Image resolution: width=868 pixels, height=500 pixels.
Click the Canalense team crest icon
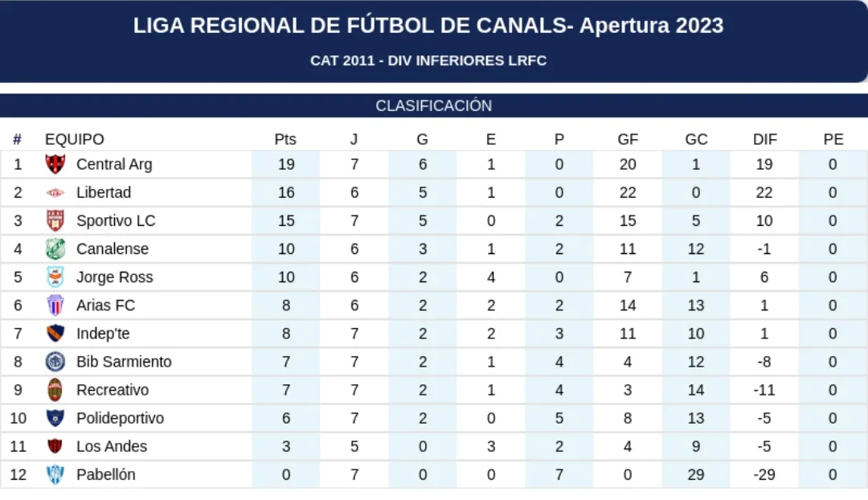[x=55, y=249]
